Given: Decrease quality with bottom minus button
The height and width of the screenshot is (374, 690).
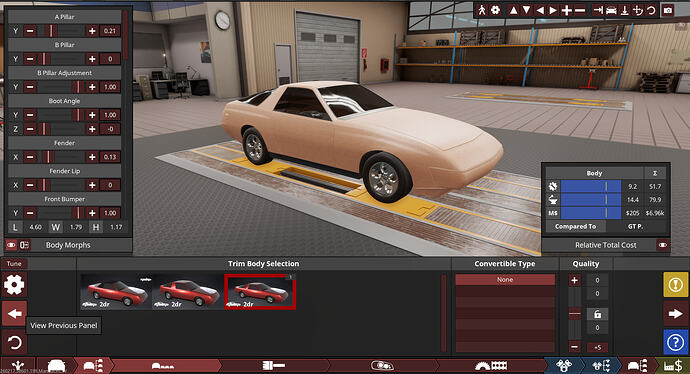Looking at the screenshot, I should pos(574,347).
